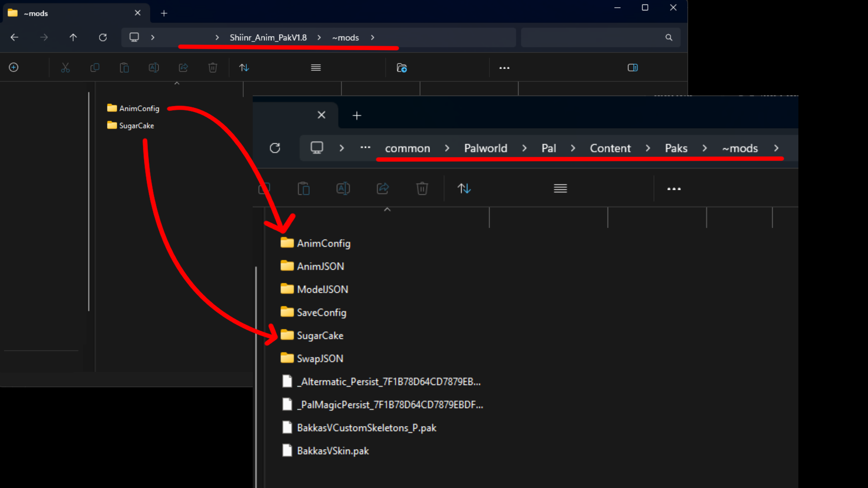Click Content breadcrumb in front window
The image size is (868, 488).
[610, 148]
